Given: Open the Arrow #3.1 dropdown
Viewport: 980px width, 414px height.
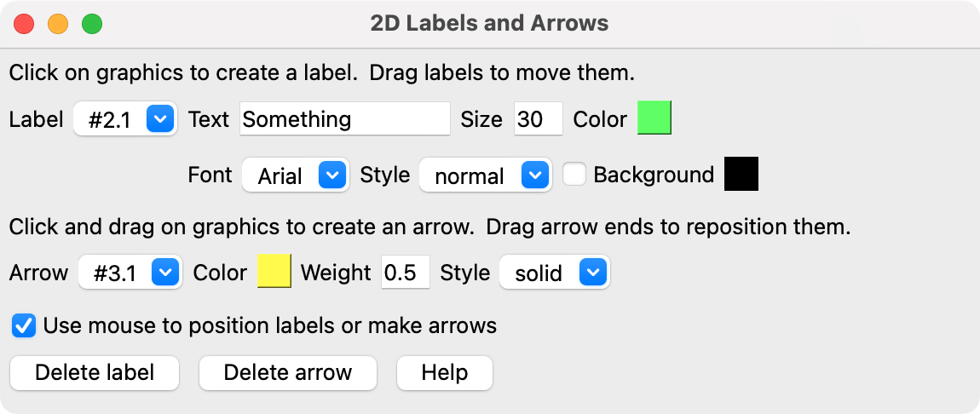Looking at the screenshot, I should (x=130, y=273).
